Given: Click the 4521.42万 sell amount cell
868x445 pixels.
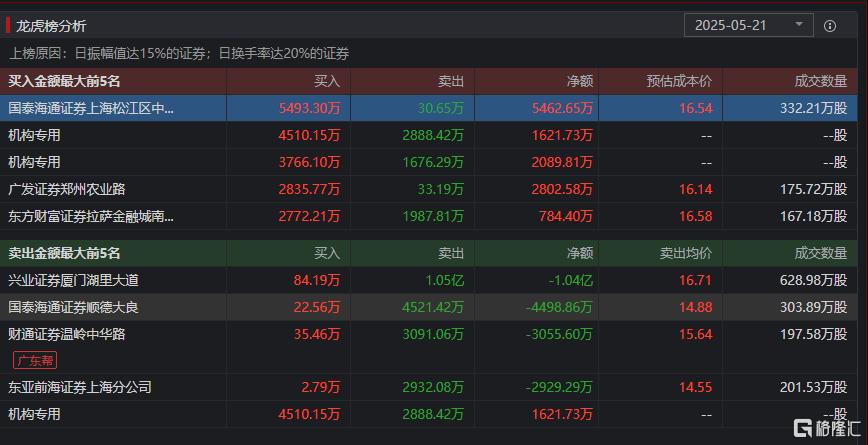Looking at the screenshot, I should pyautogui.click(x=433, y=307).
